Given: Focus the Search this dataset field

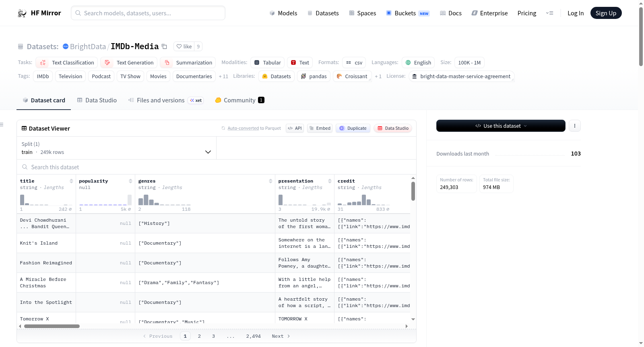Looking at the screenshot, I should pos(217,167).
